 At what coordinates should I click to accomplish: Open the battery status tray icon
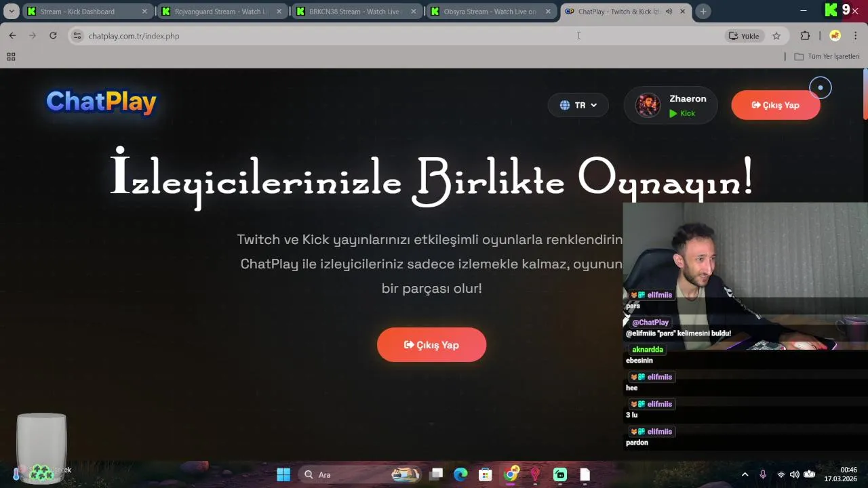[x=809, y=474]
